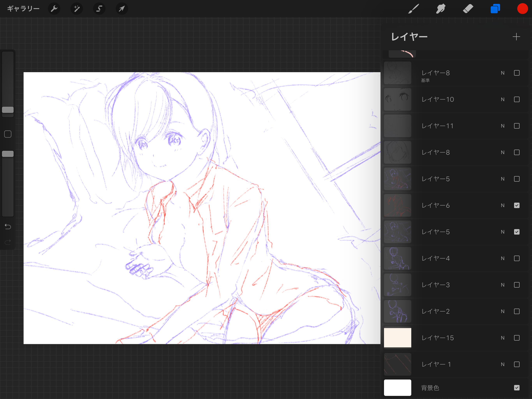Screen dimensions: 532x399
Task: Select the レイヤー2 layer name
Action: (x=436, y=311)
